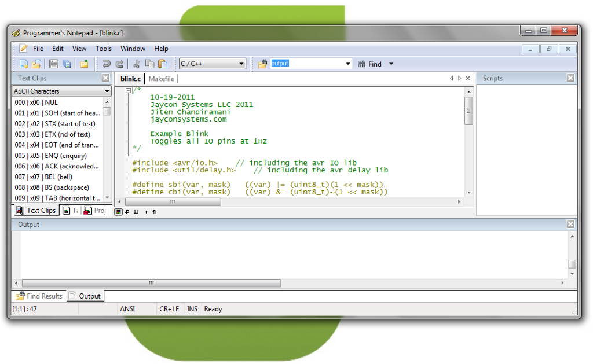Click the Paste clipboard icon
593x364 pixels.
pos(163,64)
